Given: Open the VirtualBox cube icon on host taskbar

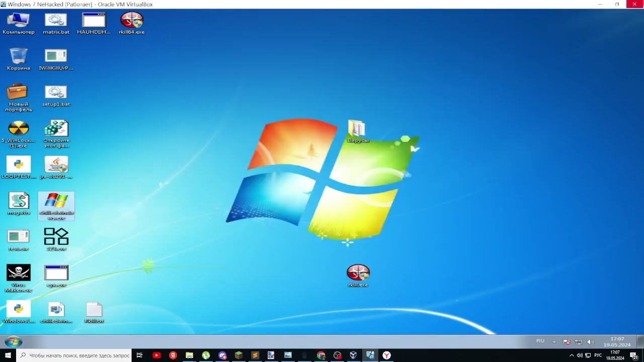Looking at the screenshot, I should point(354,355).
